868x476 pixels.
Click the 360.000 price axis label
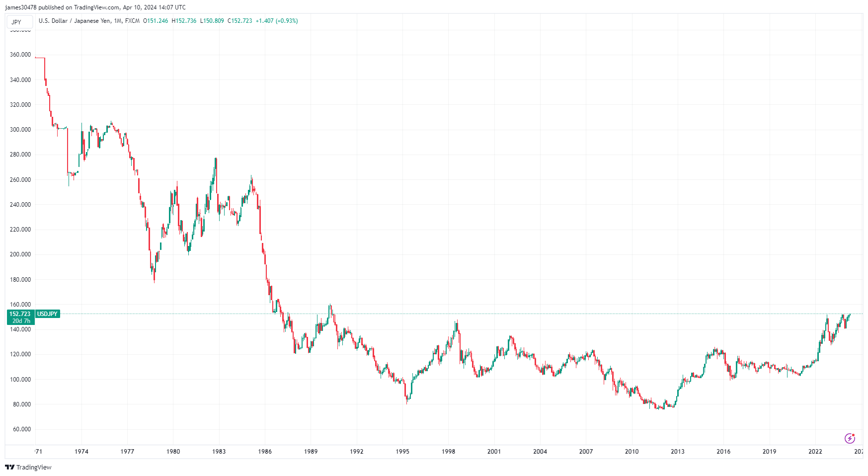(x=20, y=55)
